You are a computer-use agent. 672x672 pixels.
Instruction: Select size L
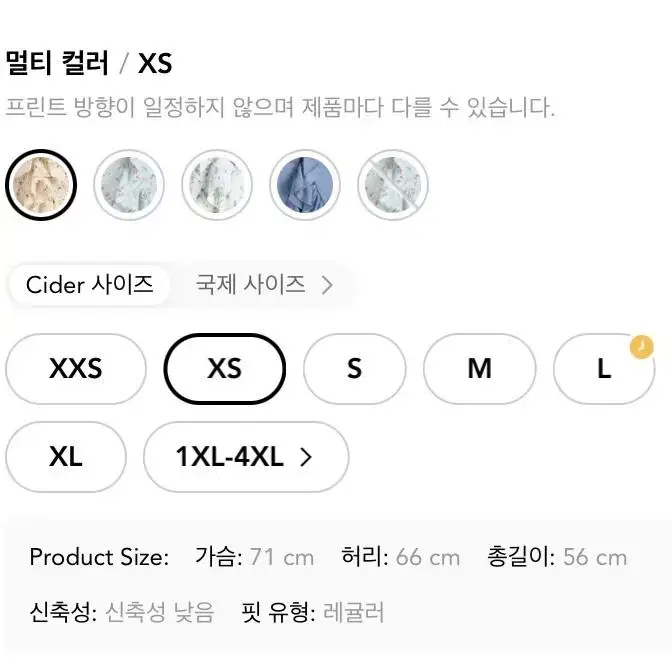click(x=604, y=369)
